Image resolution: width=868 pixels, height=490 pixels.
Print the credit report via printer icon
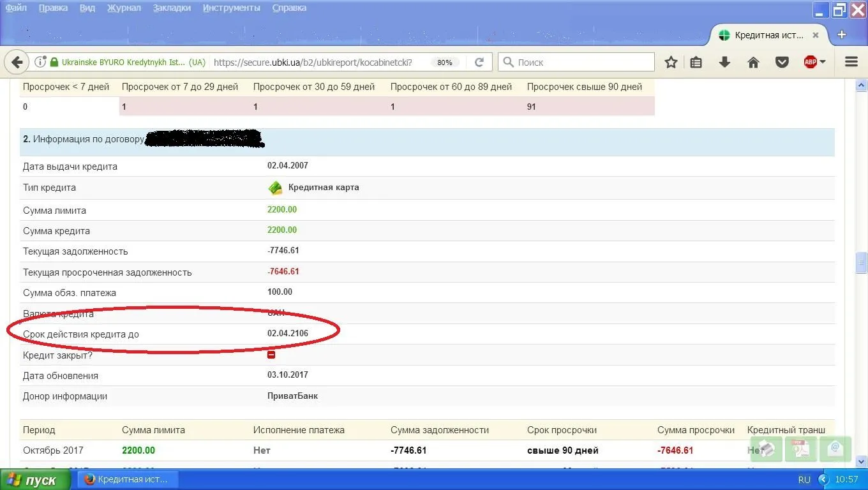click(x=767, y=449)
